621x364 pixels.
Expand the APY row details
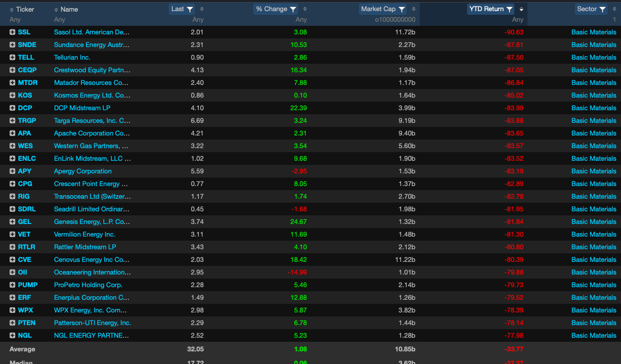click(x=13, y=171)
